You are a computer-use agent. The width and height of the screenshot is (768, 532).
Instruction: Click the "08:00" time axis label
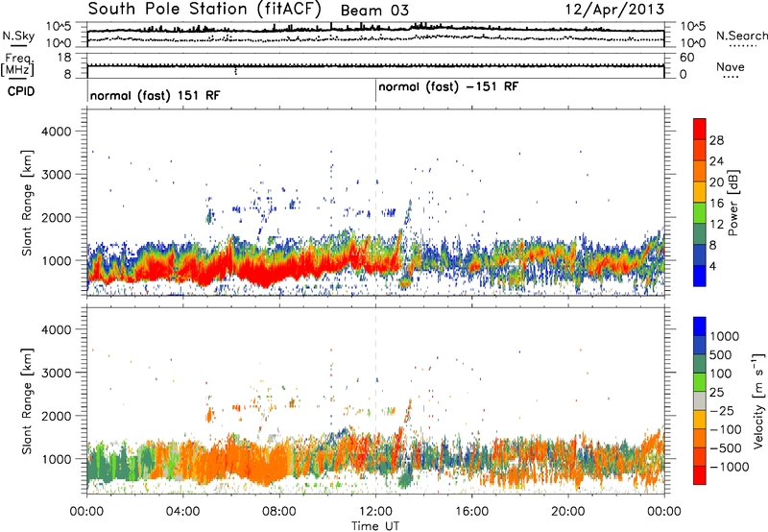pyautogui.click(x=279, y=512)
